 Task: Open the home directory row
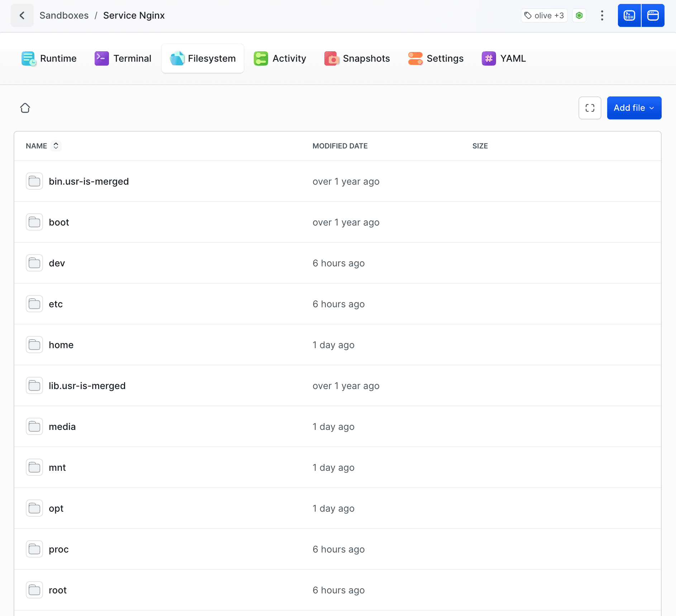pyautogui.click(x=61, y=345)
